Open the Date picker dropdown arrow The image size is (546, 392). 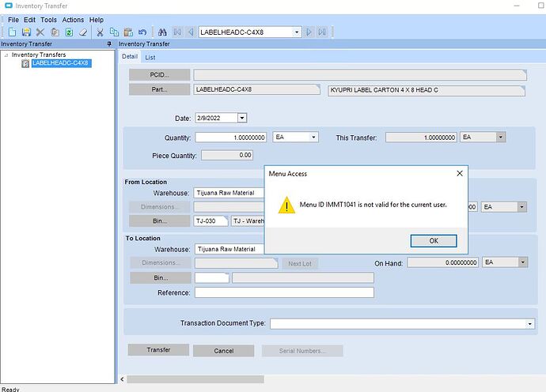pos(242,118)
